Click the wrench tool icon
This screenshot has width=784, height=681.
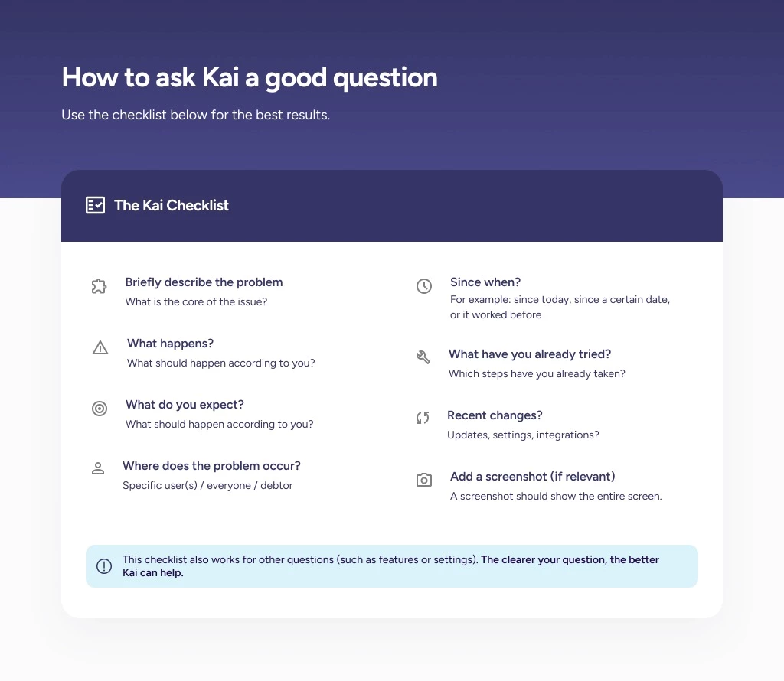(423, 357)
